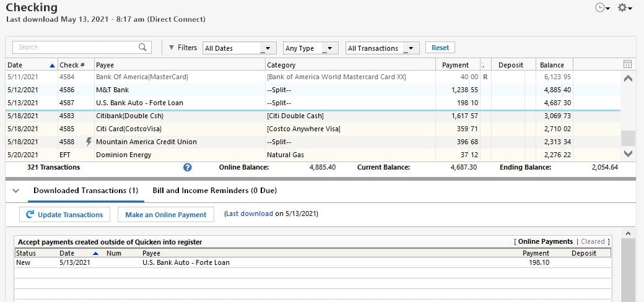Viewport: 644px width, 302px height.
Task: Open the Any Type dropdown
Action: tap(310, 48)
